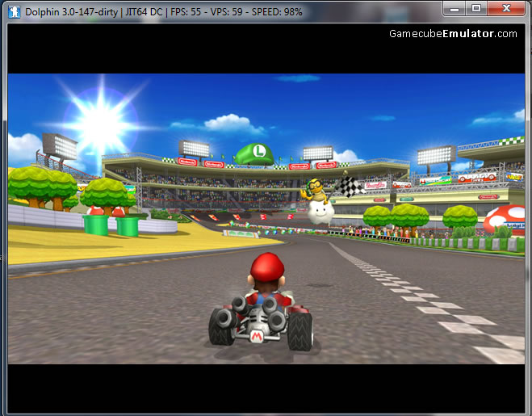
Task: Click Mario's red cap
Action: coord(267,266)
